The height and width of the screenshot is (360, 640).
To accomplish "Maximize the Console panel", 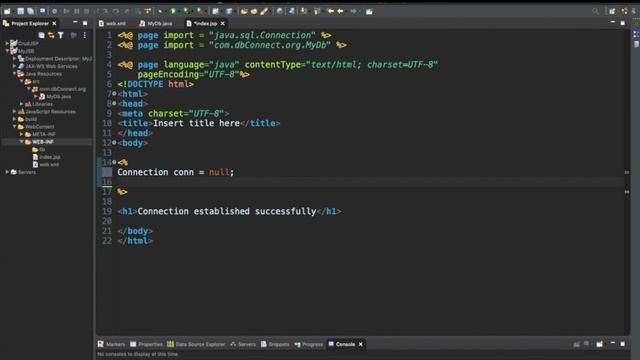I will tap(622, 344).
